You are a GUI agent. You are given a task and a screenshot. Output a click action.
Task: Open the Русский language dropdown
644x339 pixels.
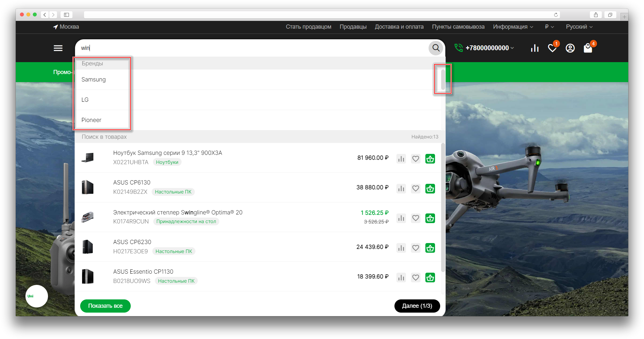(x=579, y=27)
